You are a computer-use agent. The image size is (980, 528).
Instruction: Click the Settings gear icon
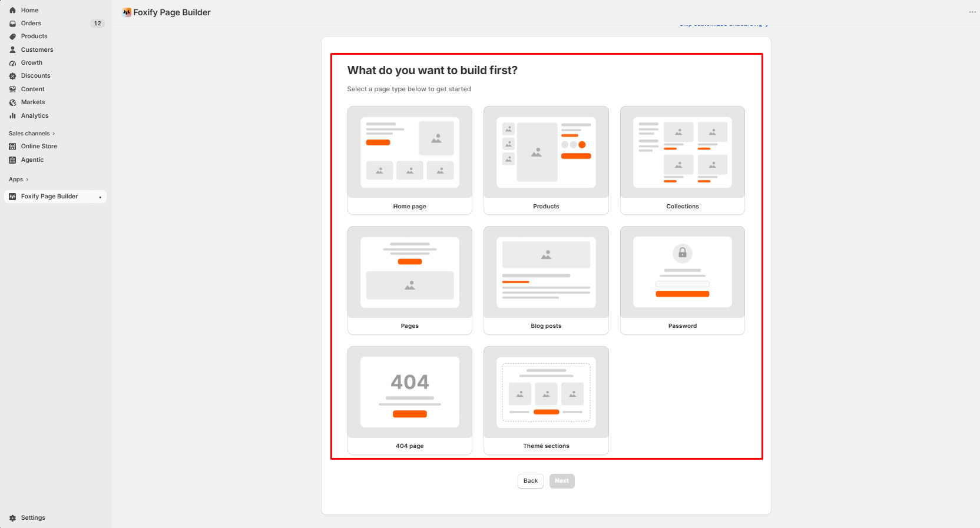pyautogui.click(x=12, y=518)
